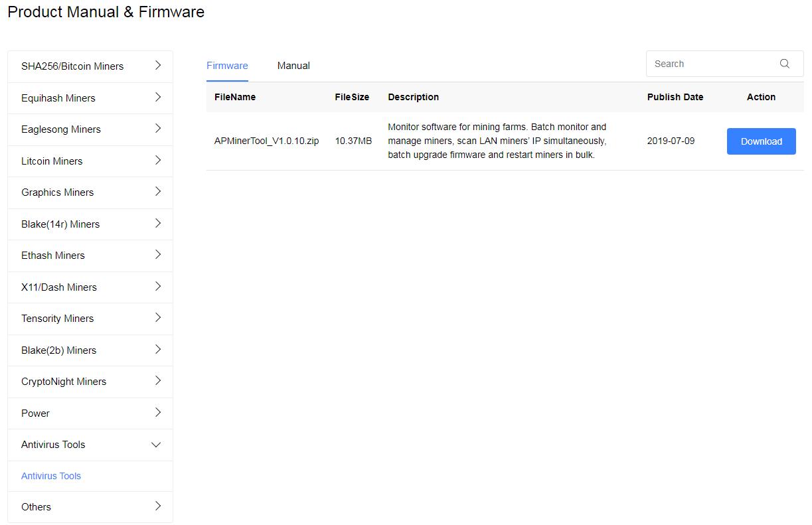Download APMinerTool_V1.0.10.zip
The height and width of the screenshot is (525, 812).
coord(761,141)
